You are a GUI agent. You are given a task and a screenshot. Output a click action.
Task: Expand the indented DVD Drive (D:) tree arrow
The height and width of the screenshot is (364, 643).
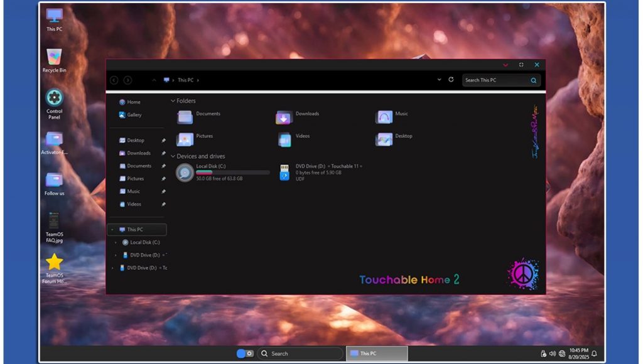point(116,255)
